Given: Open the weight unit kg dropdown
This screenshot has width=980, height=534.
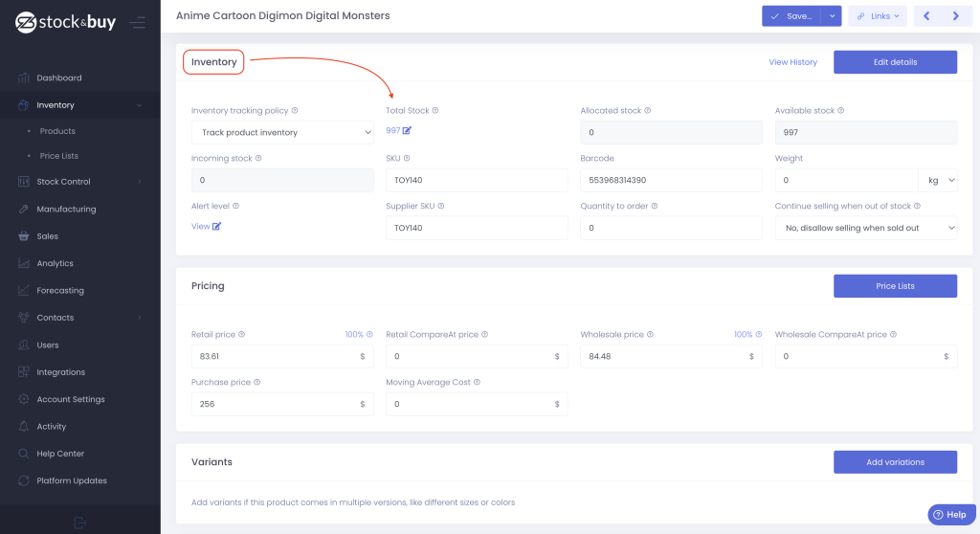Looking at the screenshot, I should click(x=938, y=180).
